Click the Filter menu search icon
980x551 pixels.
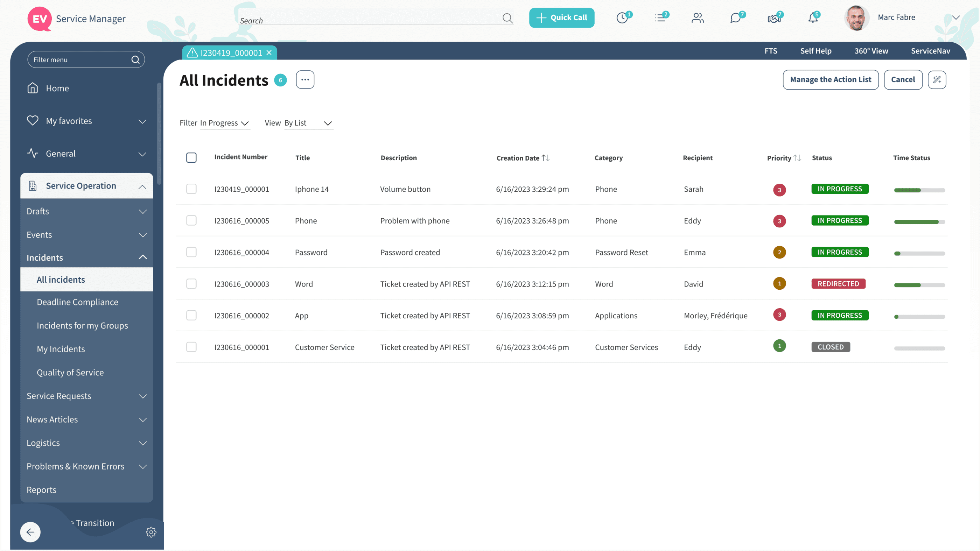[x=135, y=60]
